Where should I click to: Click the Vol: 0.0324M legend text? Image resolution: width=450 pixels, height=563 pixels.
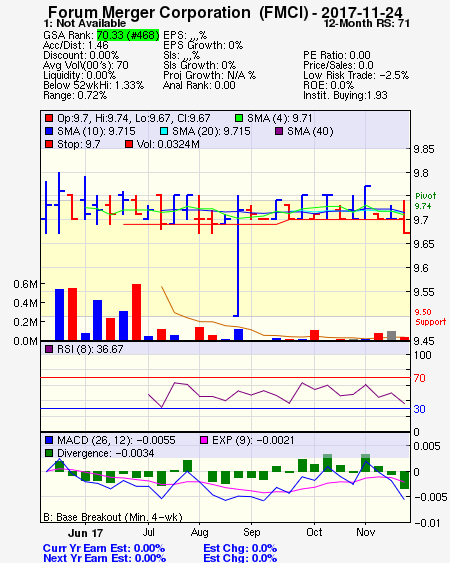pos(168,144)
